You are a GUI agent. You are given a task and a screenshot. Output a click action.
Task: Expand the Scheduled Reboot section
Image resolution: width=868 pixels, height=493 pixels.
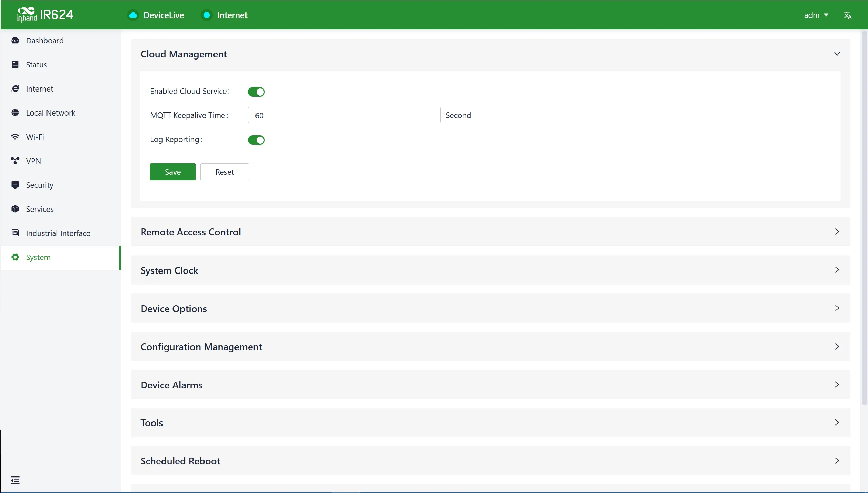tap(490, 461)
